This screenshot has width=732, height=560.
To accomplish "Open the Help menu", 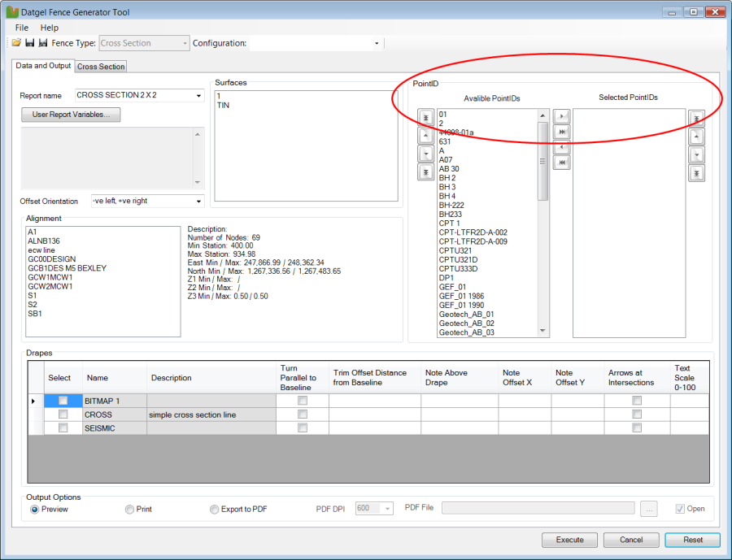I will 50,28.
